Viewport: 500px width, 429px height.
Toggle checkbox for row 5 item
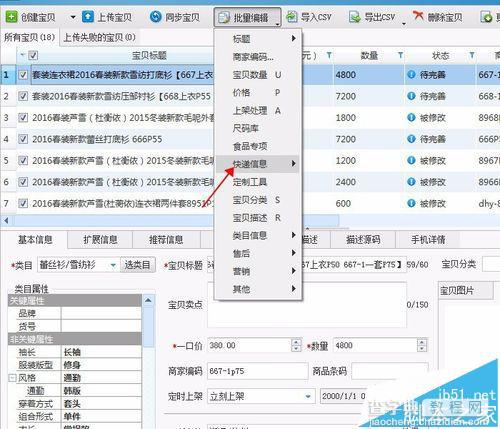tap(23, 161)
